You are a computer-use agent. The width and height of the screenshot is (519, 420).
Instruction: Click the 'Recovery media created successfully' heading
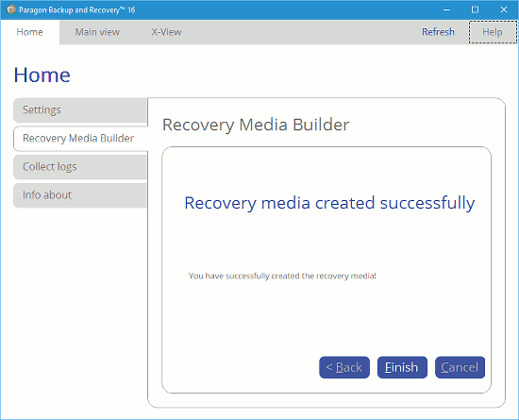329,203
